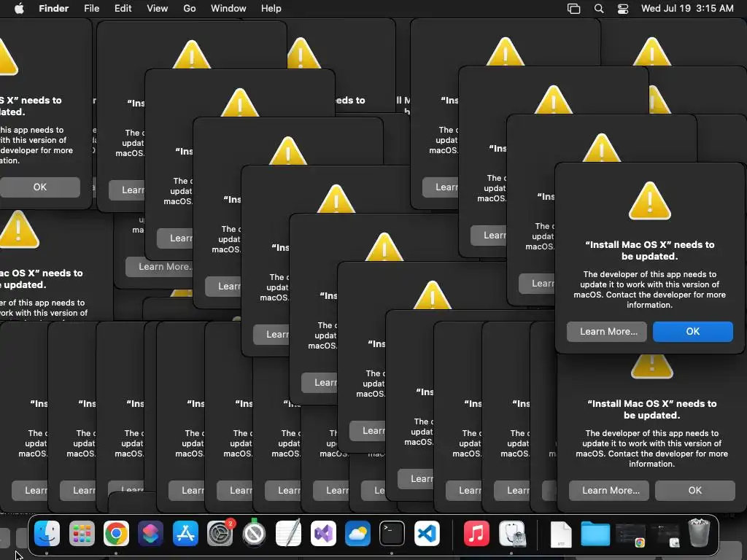
Task: Open the App Store from the Dock
Action: pyautogui.click(x=185, y=533)
